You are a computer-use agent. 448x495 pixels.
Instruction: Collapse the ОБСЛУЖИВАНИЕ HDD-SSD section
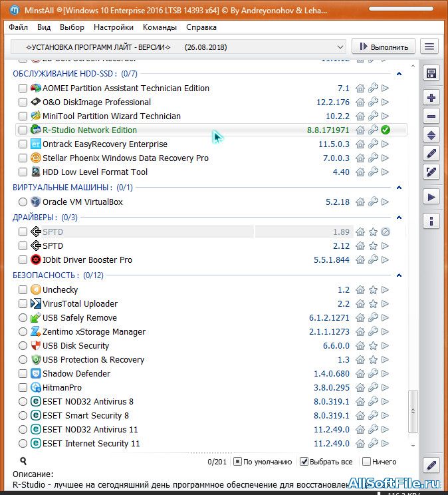(x=399, y=74)
